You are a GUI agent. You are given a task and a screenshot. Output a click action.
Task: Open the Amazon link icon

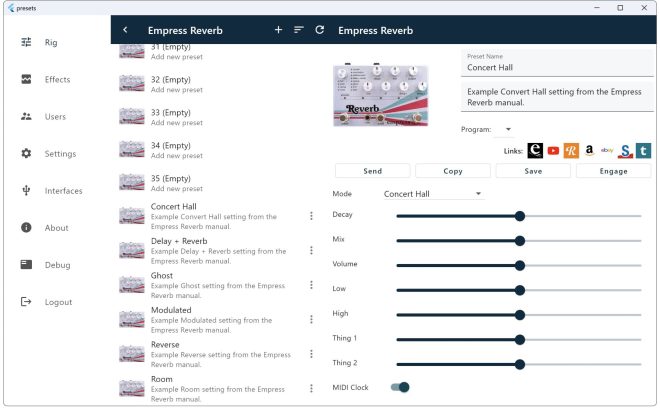(x=589, y=151)
